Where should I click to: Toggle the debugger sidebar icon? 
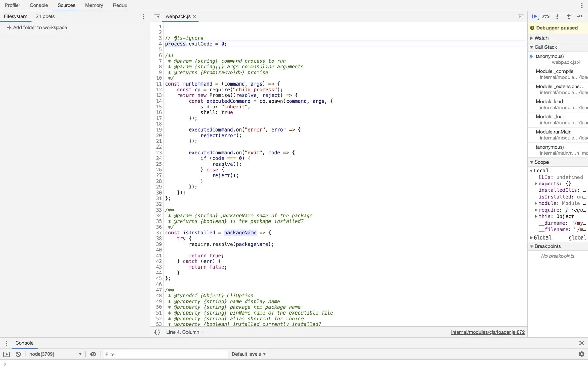click(x=521, y=16)
